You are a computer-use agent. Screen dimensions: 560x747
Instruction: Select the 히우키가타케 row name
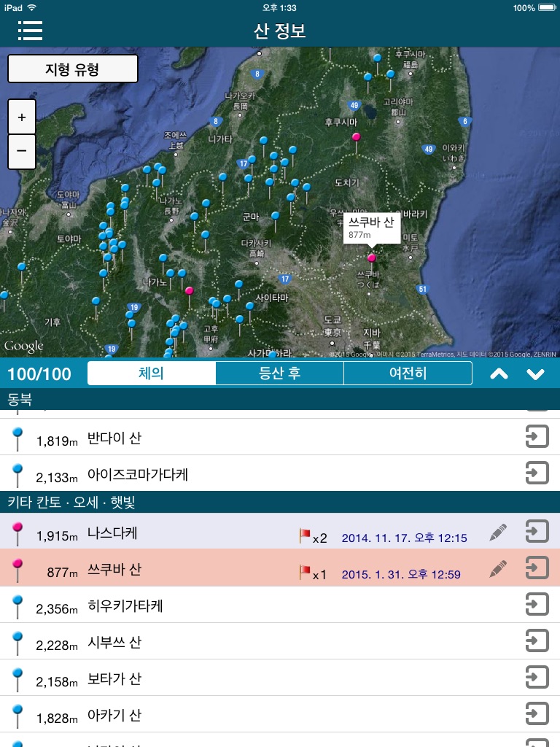click(125, 606)
